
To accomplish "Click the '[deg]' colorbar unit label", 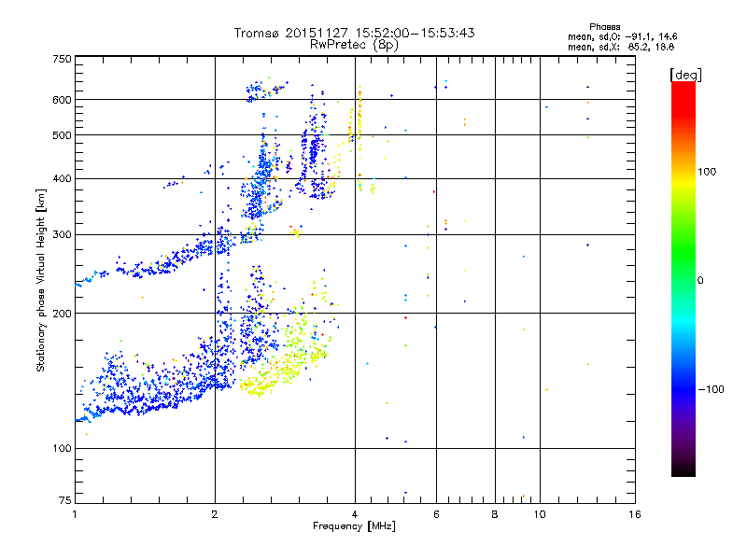I will coord(685,75).
